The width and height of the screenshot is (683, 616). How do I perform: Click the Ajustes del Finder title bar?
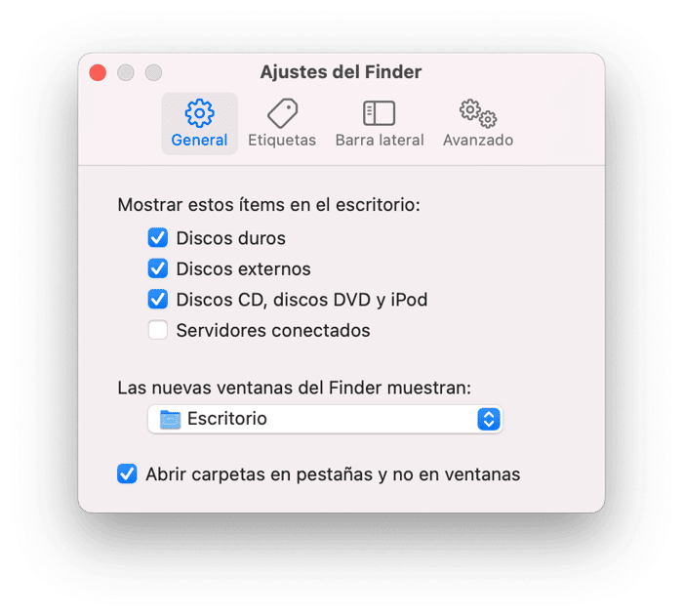[x=341, y=72]
